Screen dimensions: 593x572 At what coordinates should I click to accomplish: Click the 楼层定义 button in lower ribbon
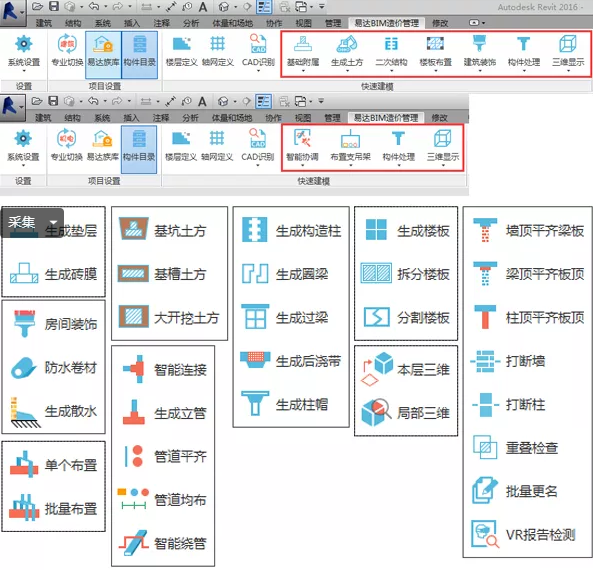tap(181, 147)
